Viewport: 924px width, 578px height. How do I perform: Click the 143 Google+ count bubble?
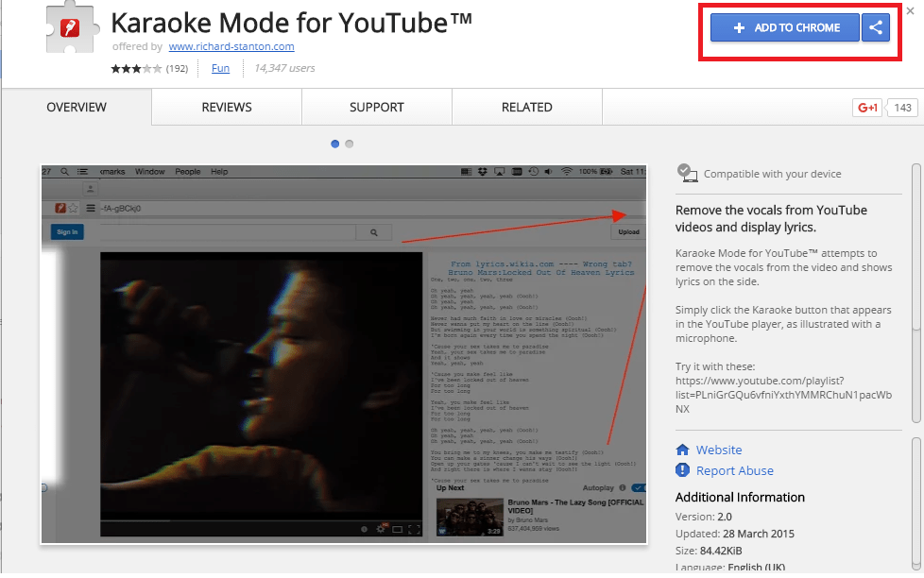pyautogui.click(x=902, y=108)
